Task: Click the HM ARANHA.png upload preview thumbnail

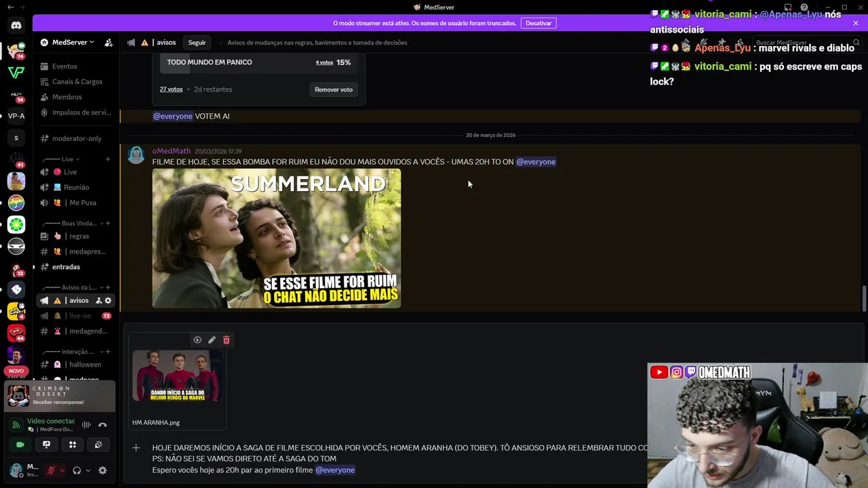Action: (x=176, y=375)
